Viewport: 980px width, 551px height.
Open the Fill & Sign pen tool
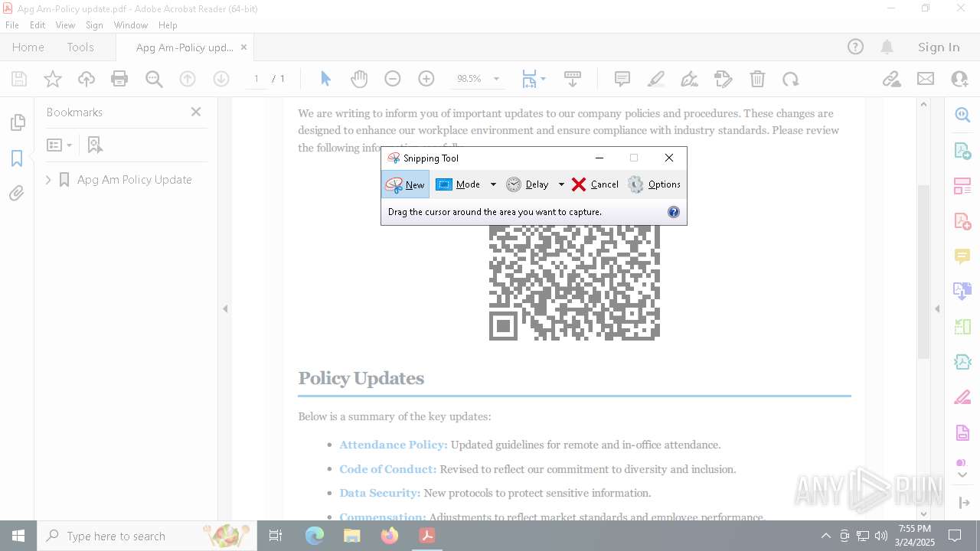point(690,79)
